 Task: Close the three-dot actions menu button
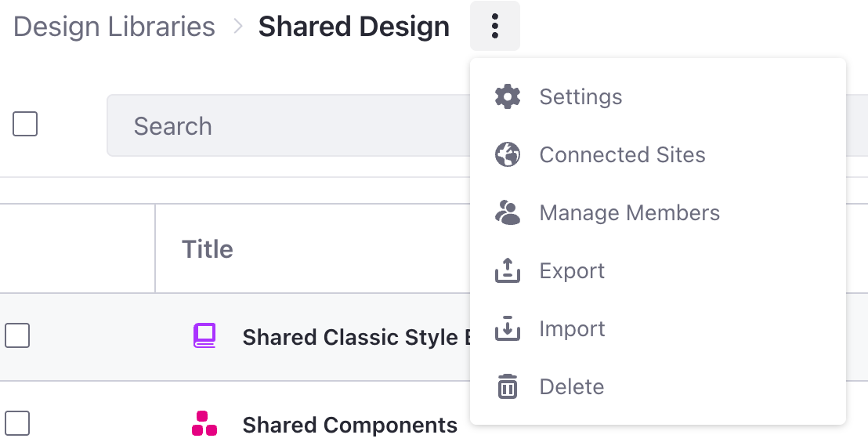[x=495, y=26]
